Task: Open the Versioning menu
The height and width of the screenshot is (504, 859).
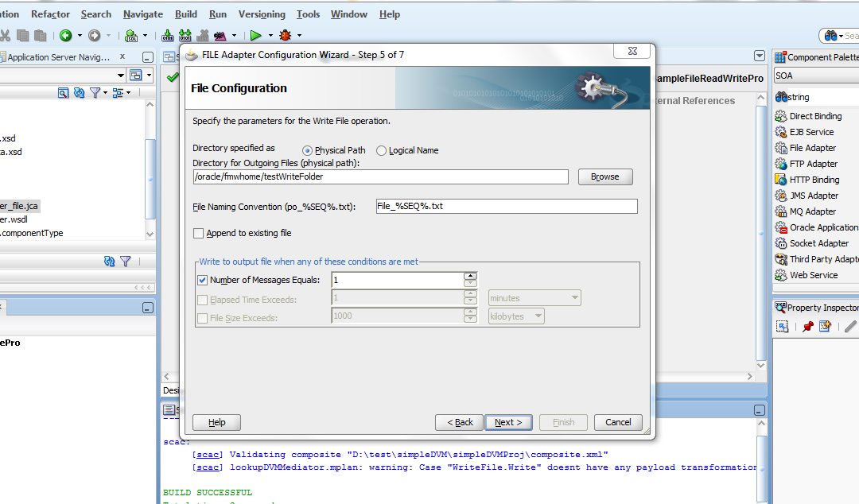Action: coord(262,14)
